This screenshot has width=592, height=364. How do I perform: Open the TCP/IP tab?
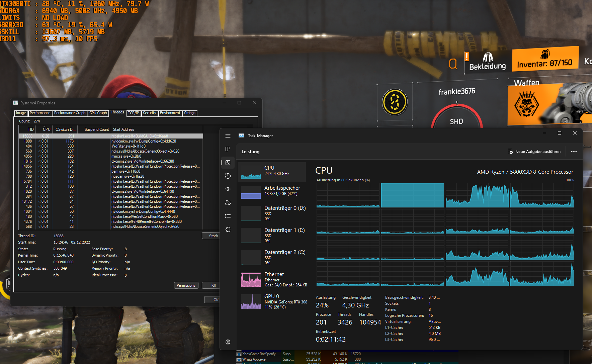click(134, 113)
